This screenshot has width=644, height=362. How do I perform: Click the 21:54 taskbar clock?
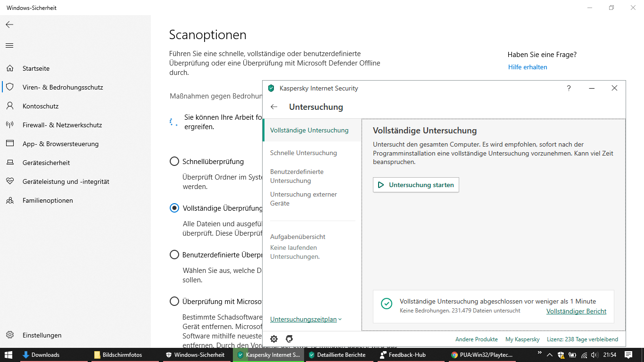point(610,355)
